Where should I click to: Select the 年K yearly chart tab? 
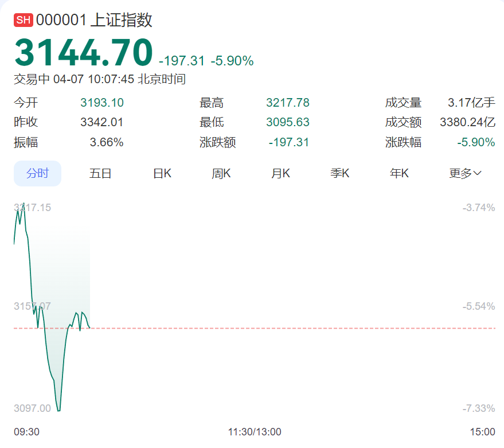[x=399, y=173]
